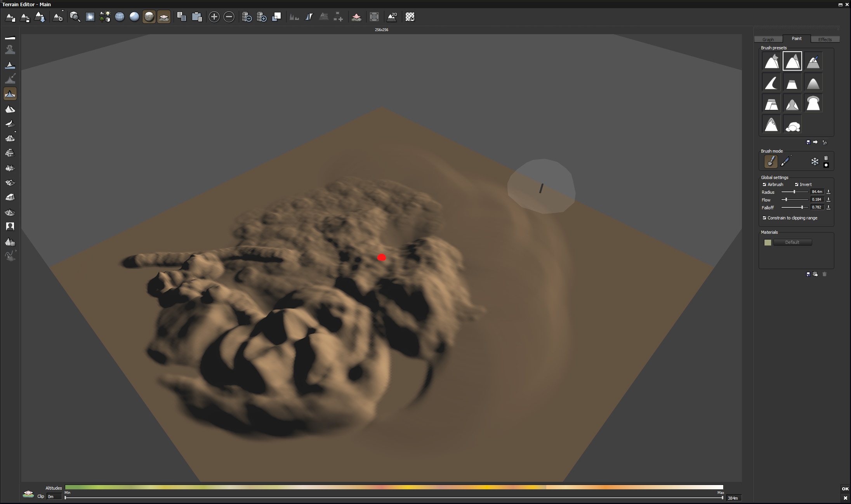Click the wireframe globe display icon
The image size is (851, 504).
point(120,17)
